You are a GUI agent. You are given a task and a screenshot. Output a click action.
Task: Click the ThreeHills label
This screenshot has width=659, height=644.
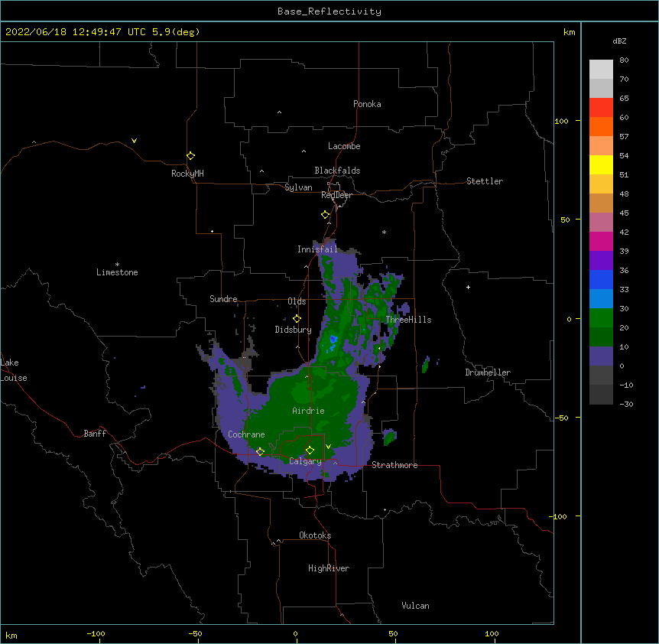click(408, 320)
